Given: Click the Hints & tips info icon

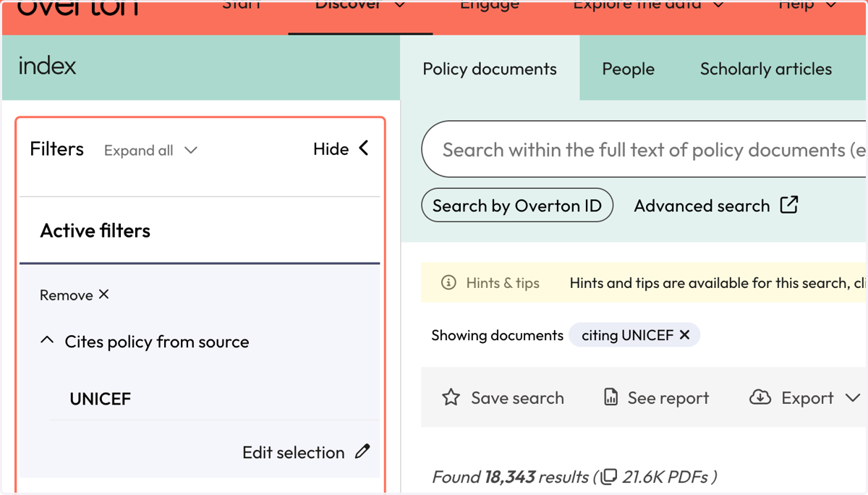Looking at the screenshot, I should coord(448,282).
